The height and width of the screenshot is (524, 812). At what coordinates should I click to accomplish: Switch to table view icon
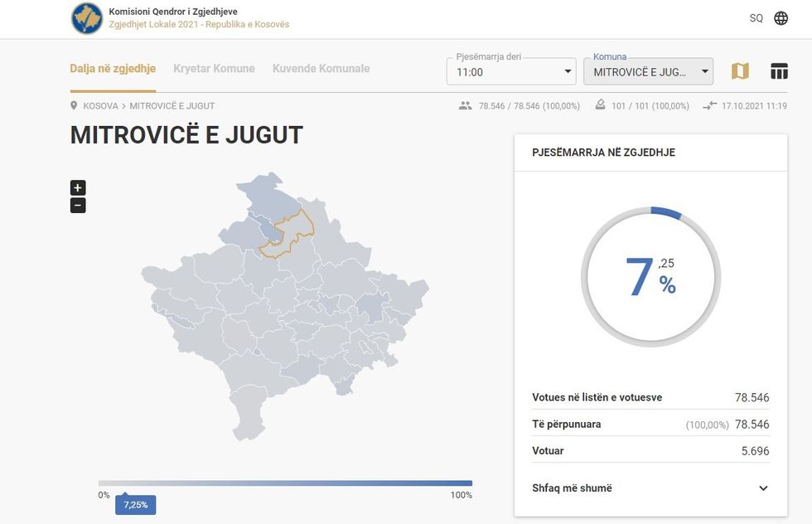coord(779,71)
